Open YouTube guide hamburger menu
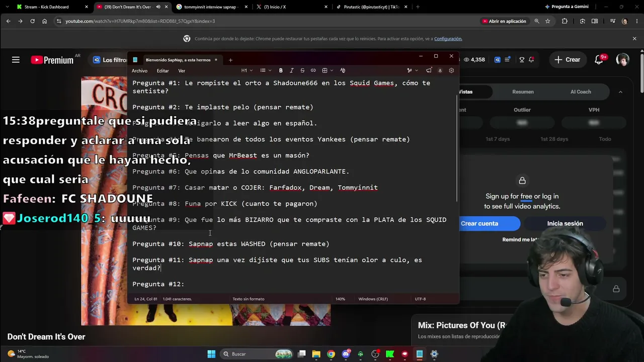 pos(16,60)
